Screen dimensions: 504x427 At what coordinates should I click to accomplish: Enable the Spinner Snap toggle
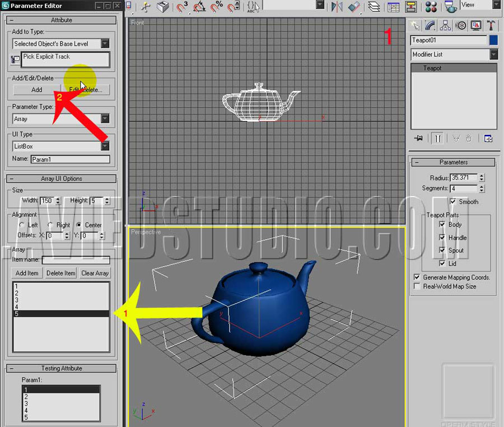click(234, 7)
